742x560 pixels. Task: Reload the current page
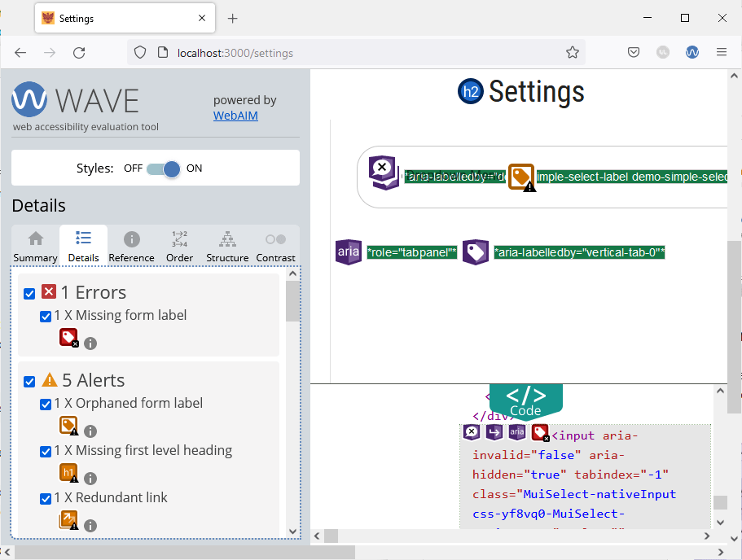(x=79, y=52)
